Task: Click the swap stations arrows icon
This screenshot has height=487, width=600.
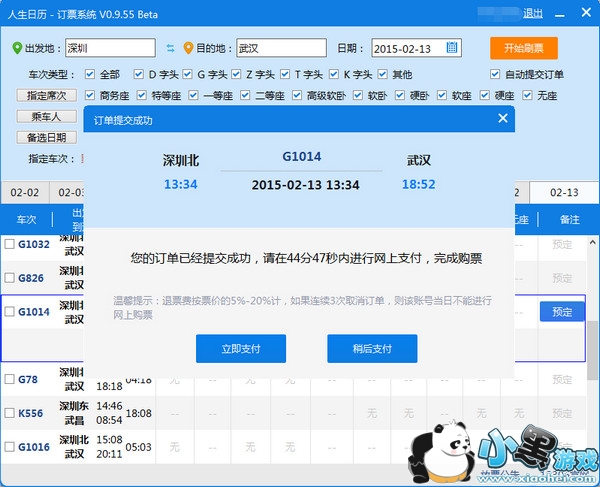Action: (170, 48)
